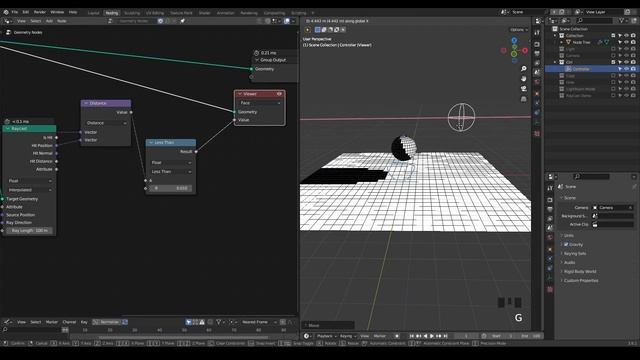Switch to the Compositing workspace tab
640x360 pixels.
point(274,13)
